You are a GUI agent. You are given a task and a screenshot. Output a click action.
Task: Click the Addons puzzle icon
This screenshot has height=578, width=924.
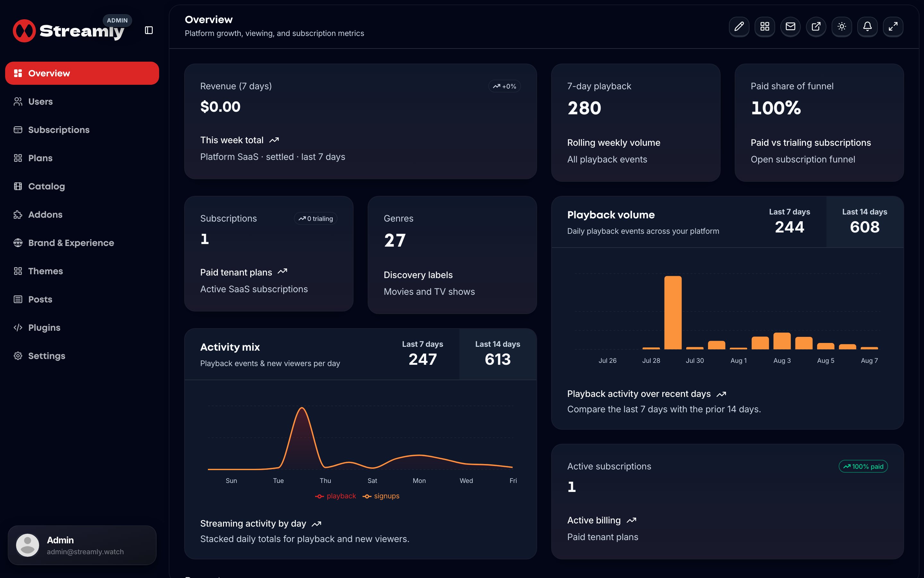pyautogui.click(x=18, y=215)
